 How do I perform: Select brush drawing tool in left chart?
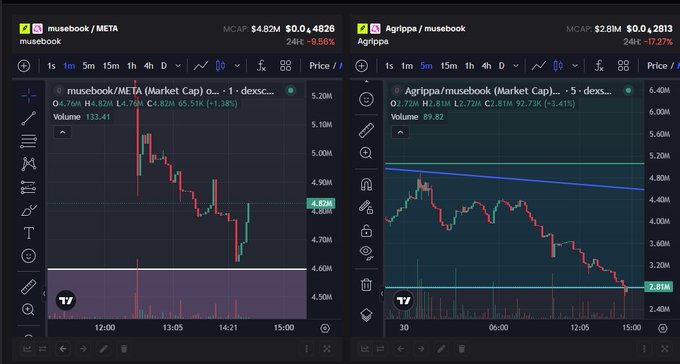click(29, 211)
